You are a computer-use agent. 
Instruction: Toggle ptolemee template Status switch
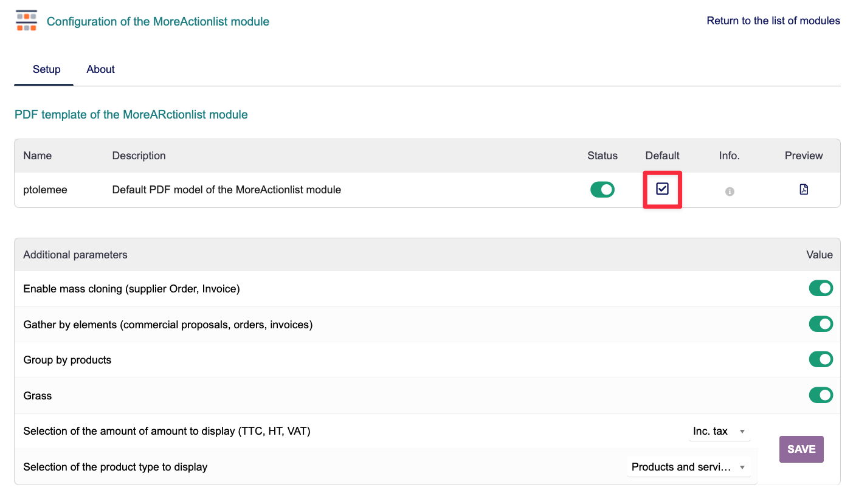(x=602, y=190)
